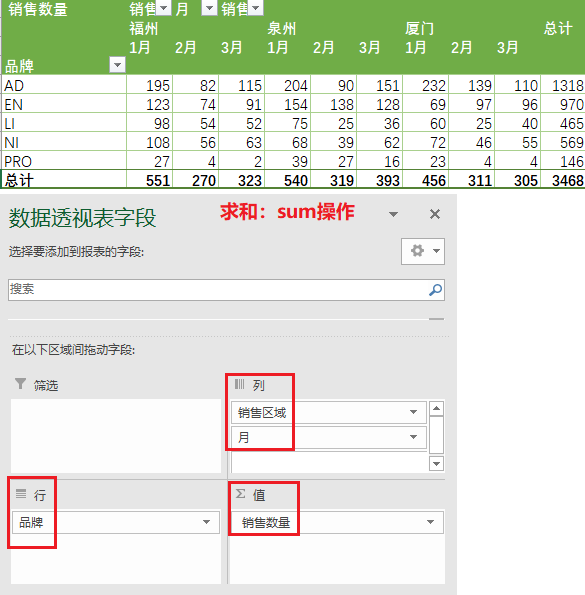Screen dimensions: 585x595
Task: Click the 福州 column header
Action: (143, 28)
